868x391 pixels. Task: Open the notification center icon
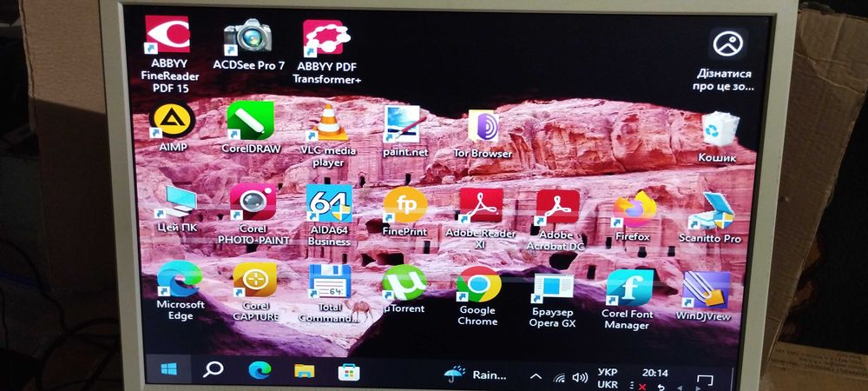pyautogui.click(x=705, y=381)
